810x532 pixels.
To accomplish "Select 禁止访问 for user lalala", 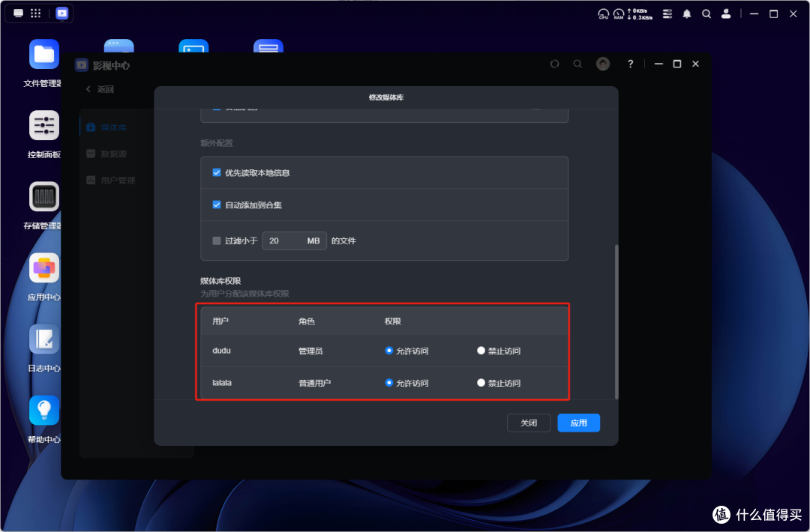I will tap(481, 382).
